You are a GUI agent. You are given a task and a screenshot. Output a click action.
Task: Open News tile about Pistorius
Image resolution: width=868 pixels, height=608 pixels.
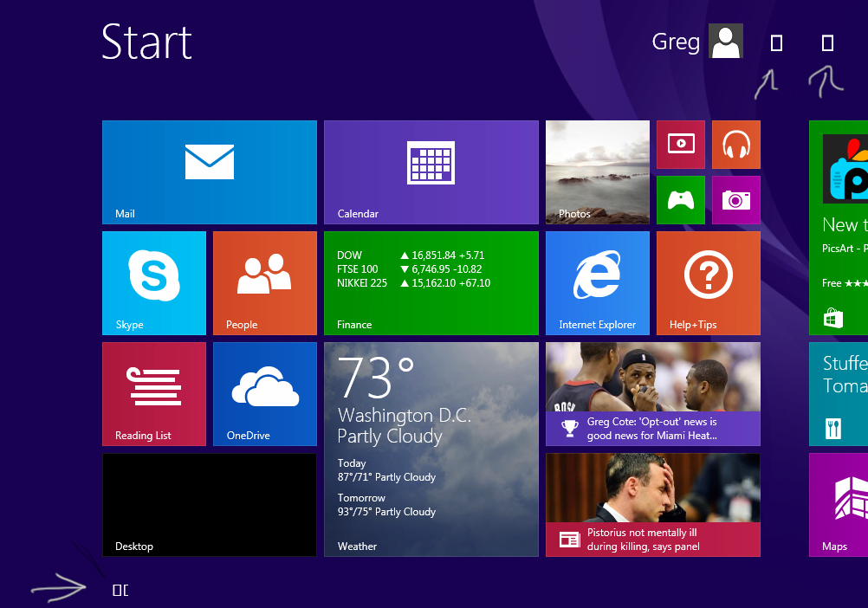652,505
